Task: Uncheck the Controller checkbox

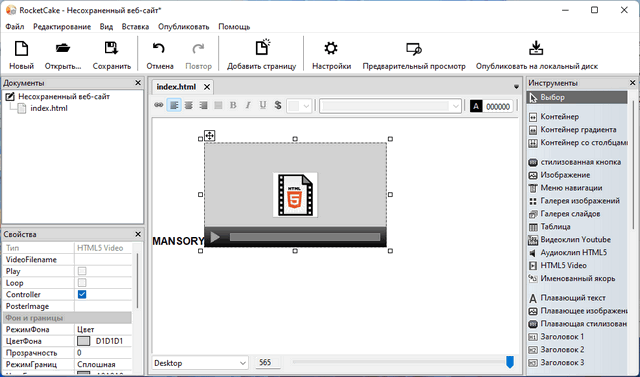Action: tap(82, 295)
